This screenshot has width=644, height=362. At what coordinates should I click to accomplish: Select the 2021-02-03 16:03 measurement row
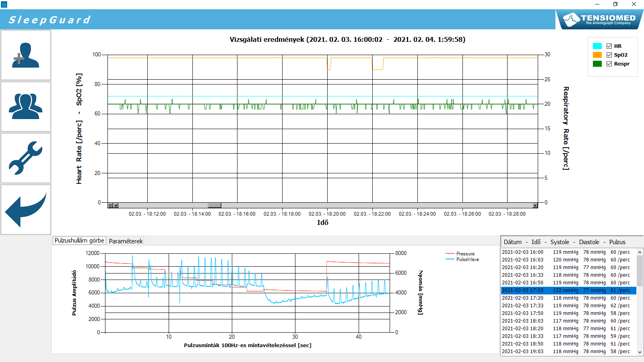[568, 260]
